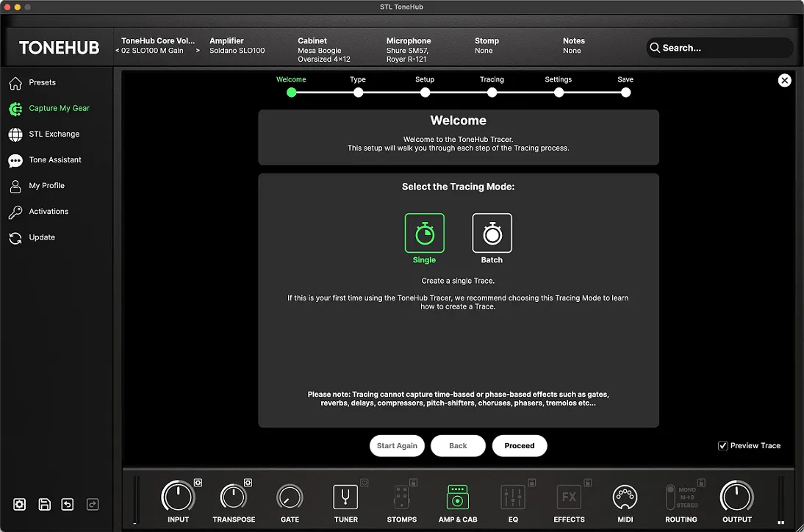The width and height of the screenshot is (804, 532).
Task: Open Notes None field
Action: pos(573,46)
